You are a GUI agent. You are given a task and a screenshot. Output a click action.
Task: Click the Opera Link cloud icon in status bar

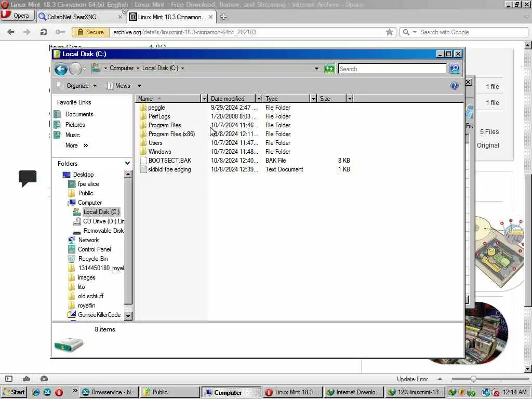click(x=26, y=379)
